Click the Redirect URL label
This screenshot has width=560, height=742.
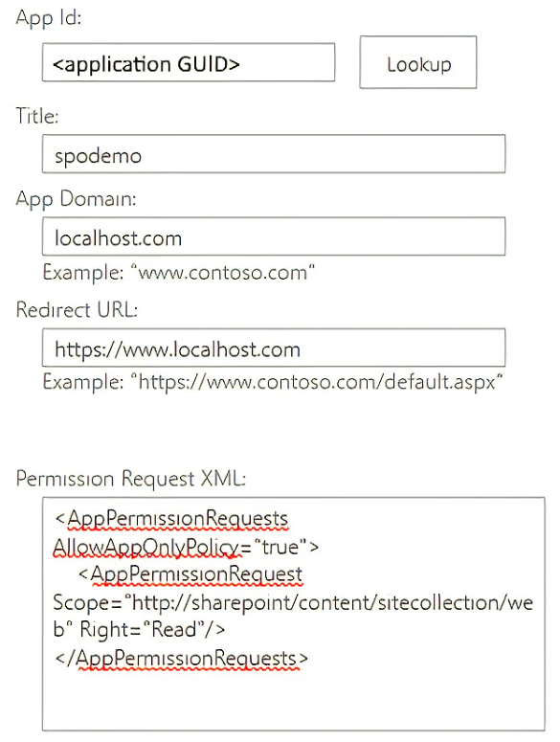point(77,310)
